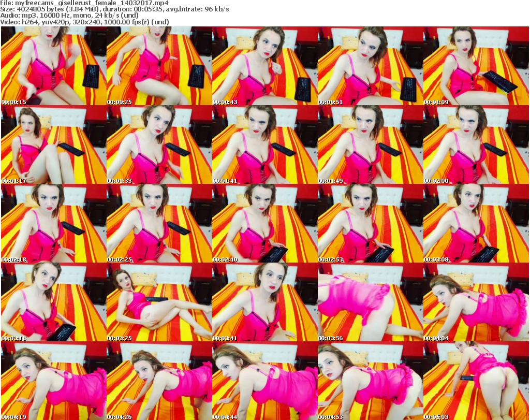The height and width of the screenshot is (420, 530).
Task: Select the frame stamped 00:04:19
Action: (x=54, y=381)
